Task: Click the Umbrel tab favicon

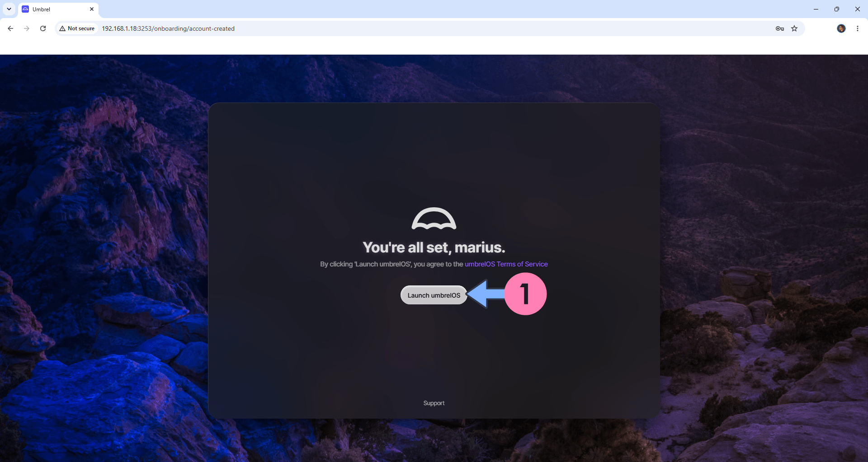Action: 25,9
